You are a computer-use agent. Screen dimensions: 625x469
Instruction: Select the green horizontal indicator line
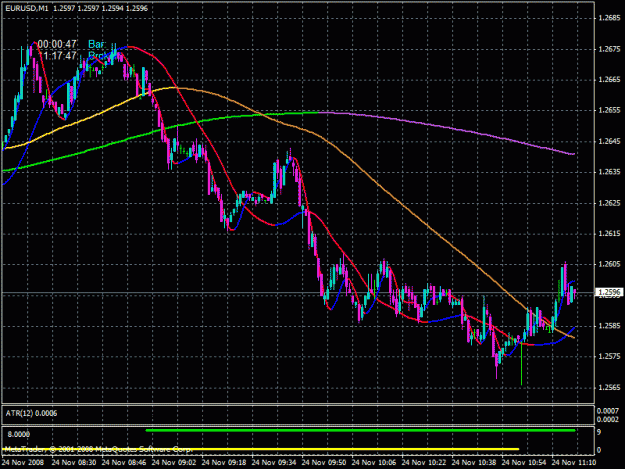361,430
